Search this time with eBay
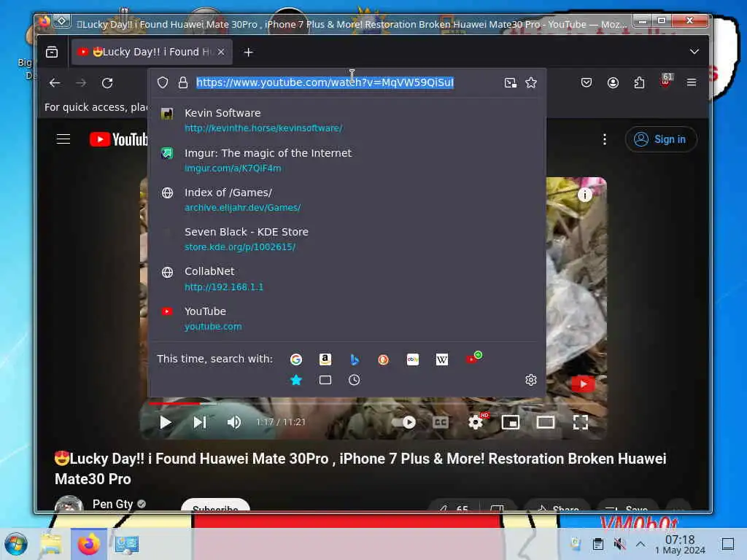The image size is (747, 560). (x=413, y=359)
